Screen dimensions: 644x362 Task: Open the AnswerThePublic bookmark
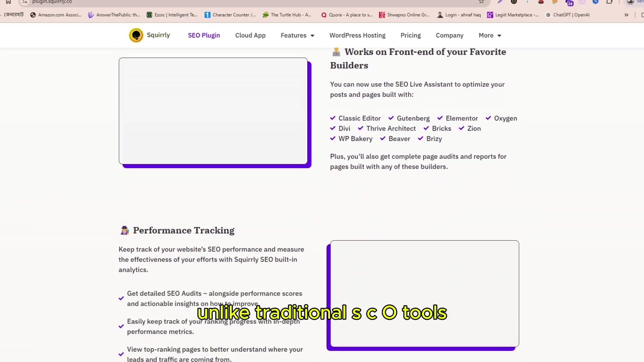(x=114, y=15)
